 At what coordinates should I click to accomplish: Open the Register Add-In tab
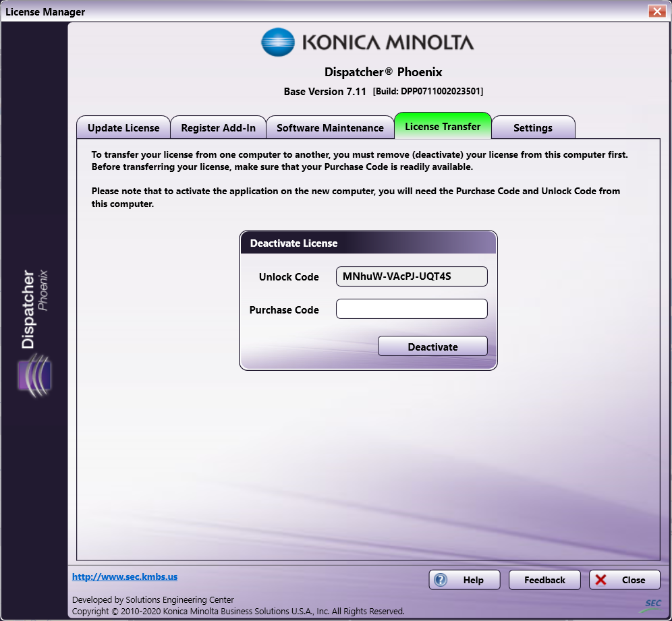click(218, 127)
